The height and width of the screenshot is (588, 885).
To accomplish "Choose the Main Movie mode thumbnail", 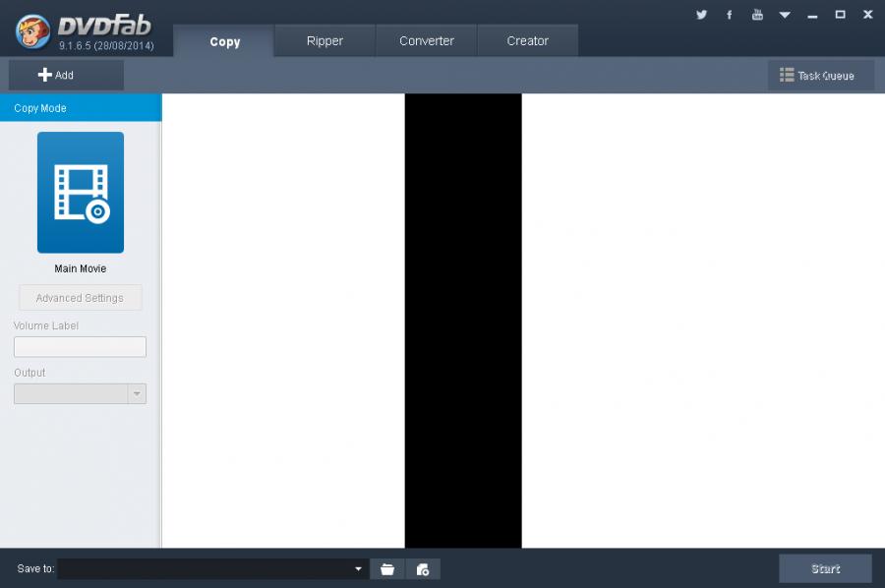I will [81, 193].
